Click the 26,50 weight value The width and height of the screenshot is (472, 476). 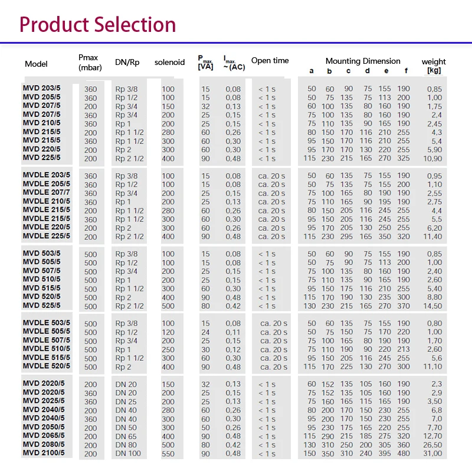(432, 445)
